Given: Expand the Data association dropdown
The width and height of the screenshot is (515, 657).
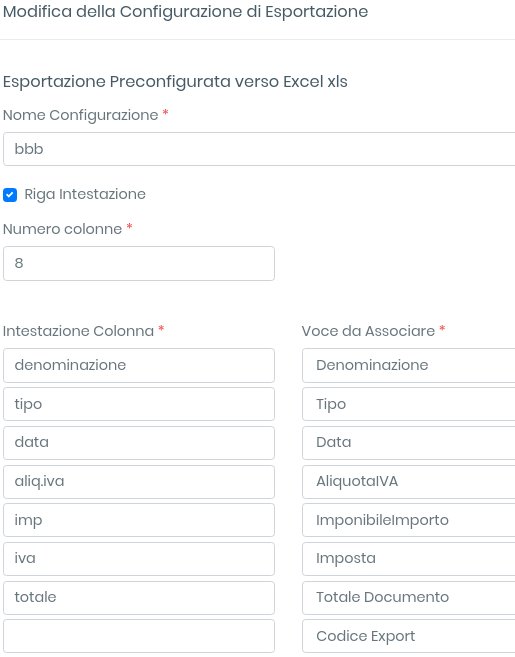Looking at the screenshot, I should click(409, 443).
